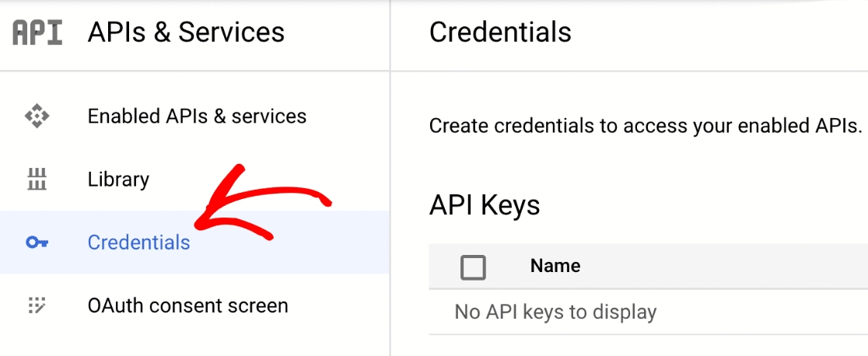
Task: Click the OAuth consent screen icon
Action: pos(37,305)
